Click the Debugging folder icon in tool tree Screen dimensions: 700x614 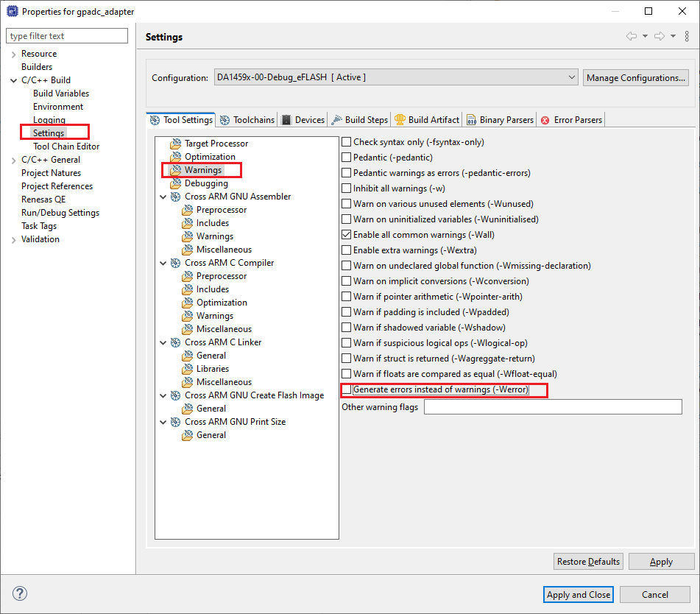point(175,183)
